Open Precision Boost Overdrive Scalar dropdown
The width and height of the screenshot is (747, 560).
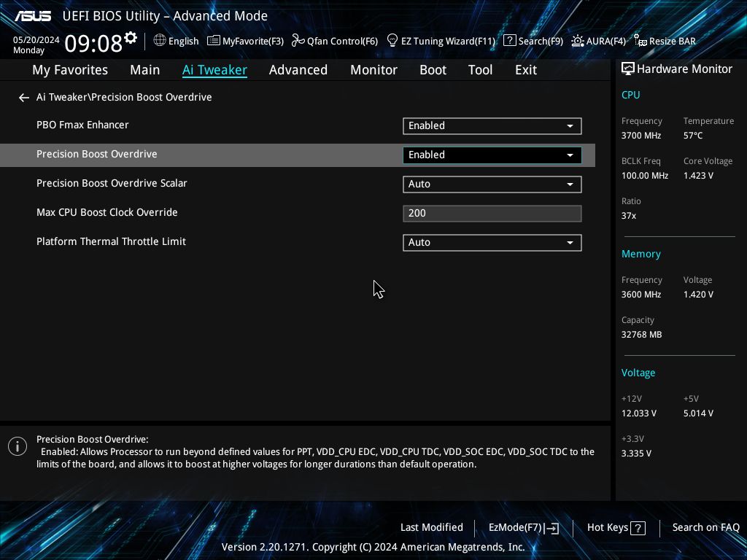492,184
